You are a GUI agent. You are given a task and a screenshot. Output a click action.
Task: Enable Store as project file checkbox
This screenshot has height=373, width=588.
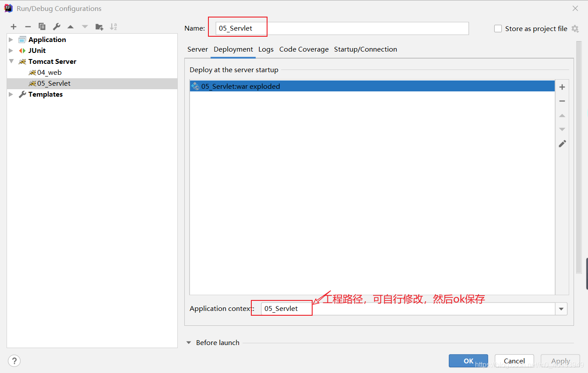(498, 28)
